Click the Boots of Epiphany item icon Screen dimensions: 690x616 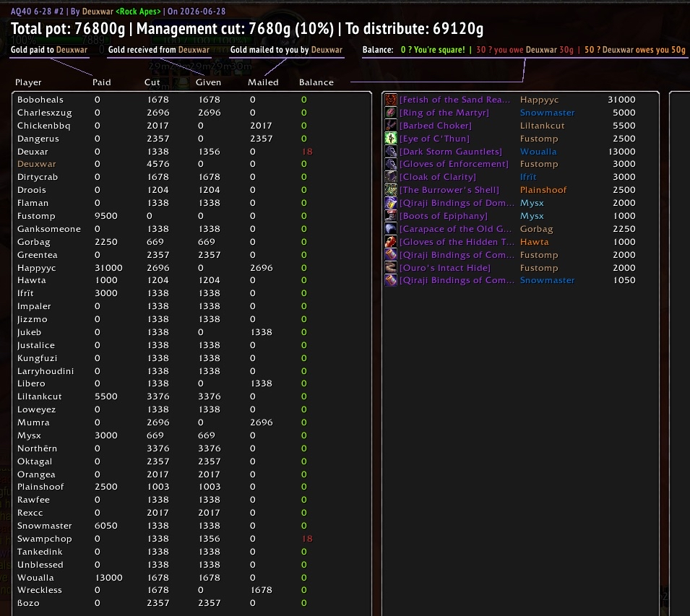coord(391,216)
